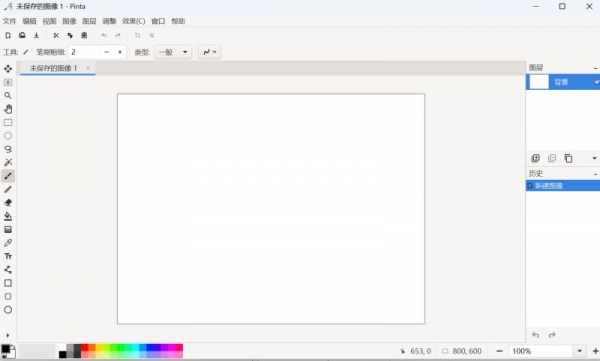
Task: Pick the bright red palette swatch
Action: (x=84, y=347)
